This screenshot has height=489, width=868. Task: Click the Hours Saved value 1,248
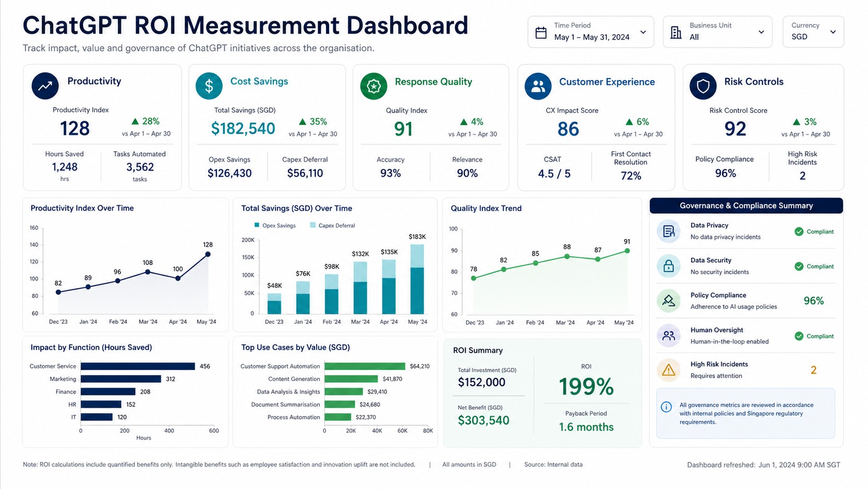coord(64,167)
